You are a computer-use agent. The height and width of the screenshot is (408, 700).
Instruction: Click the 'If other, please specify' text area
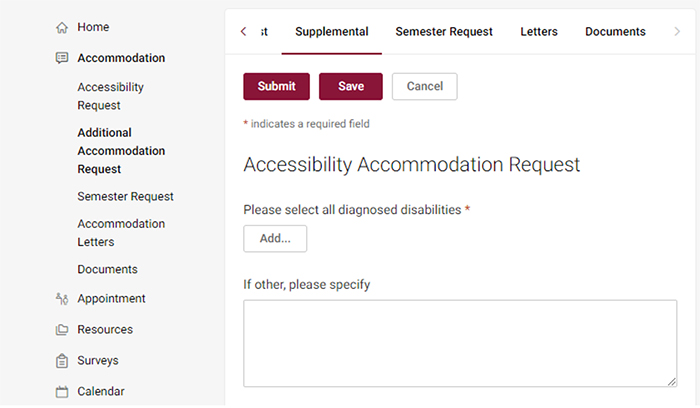tap(460, 343)
